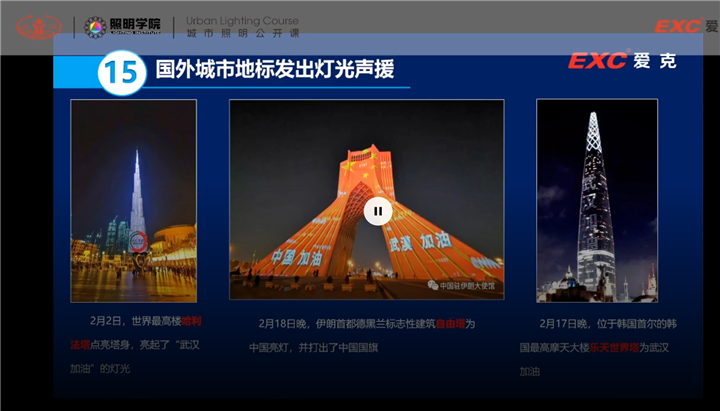
Task: Click the EXC 爱克 logo on the slide
Action: (x=622, y=61)
